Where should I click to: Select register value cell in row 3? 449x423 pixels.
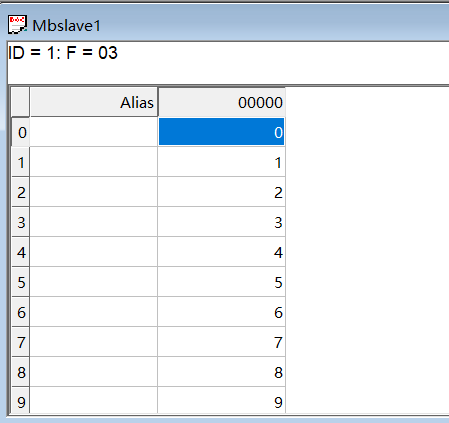222,222
